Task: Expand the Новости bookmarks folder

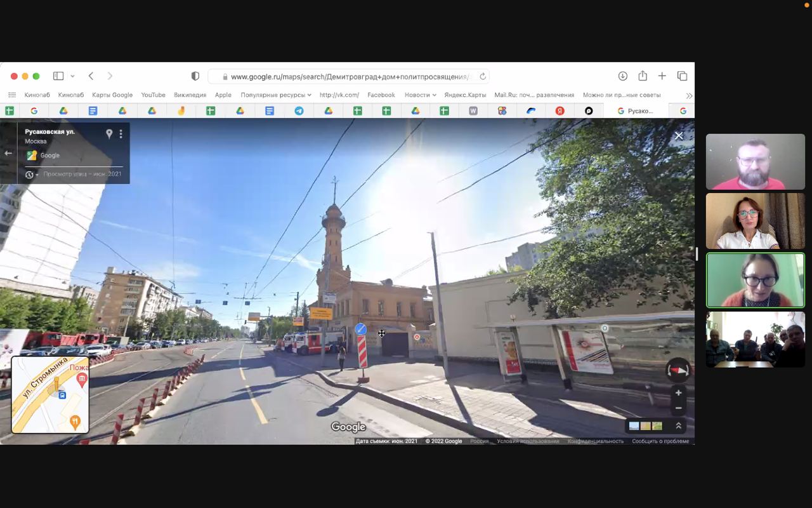Action: pos(420,95)
